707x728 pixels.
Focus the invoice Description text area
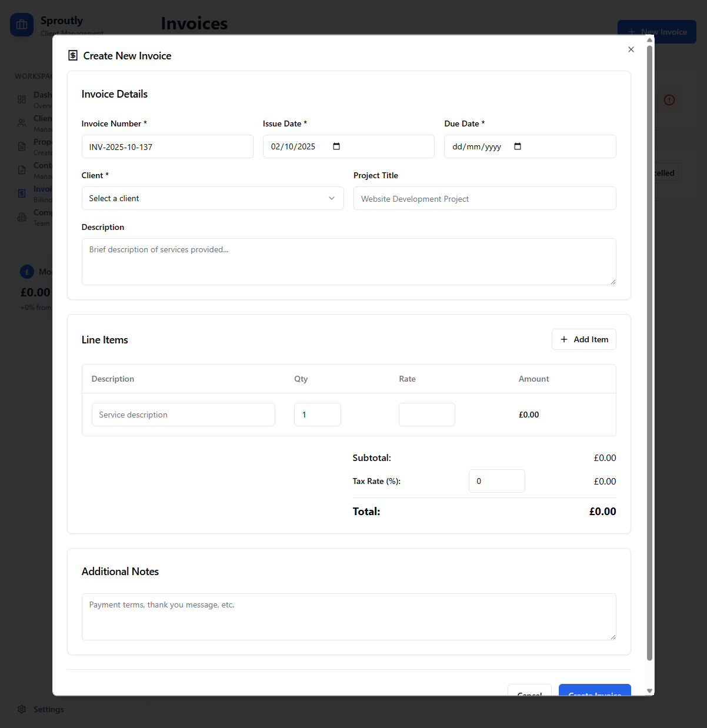[x=348, y=262]
